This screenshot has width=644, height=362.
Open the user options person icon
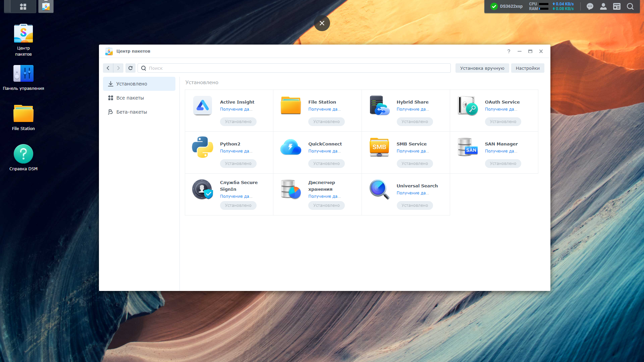pyautogui.click(x=603, y=6)
